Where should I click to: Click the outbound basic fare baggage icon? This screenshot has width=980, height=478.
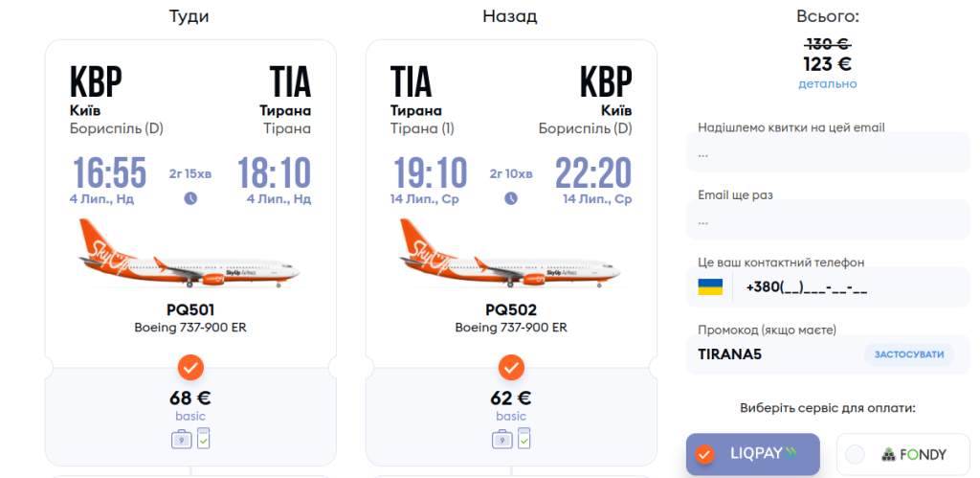point(182,440)
